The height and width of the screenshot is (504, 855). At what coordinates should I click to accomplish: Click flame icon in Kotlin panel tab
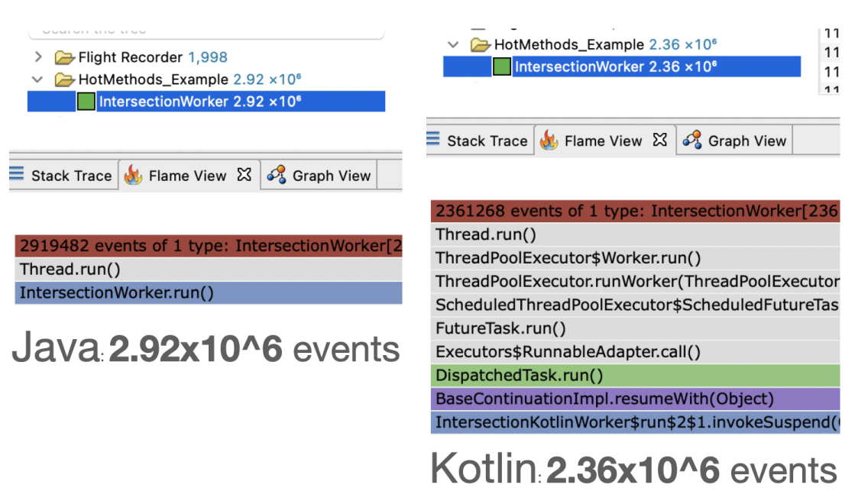(549, 141)
